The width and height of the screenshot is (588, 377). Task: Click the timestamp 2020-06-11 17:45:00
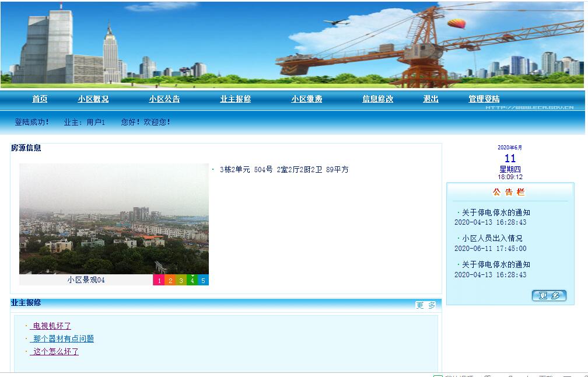[491, 249]
